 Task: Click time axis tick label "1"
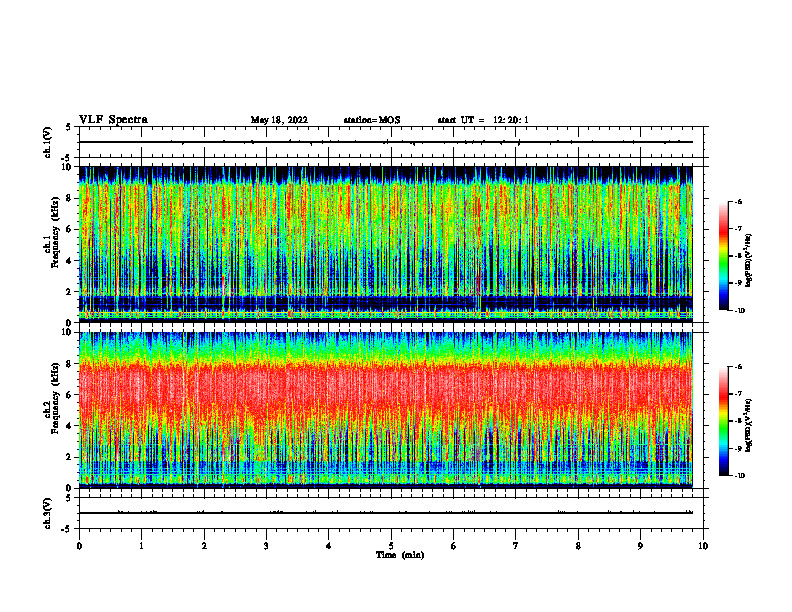[x=142, y=546]
